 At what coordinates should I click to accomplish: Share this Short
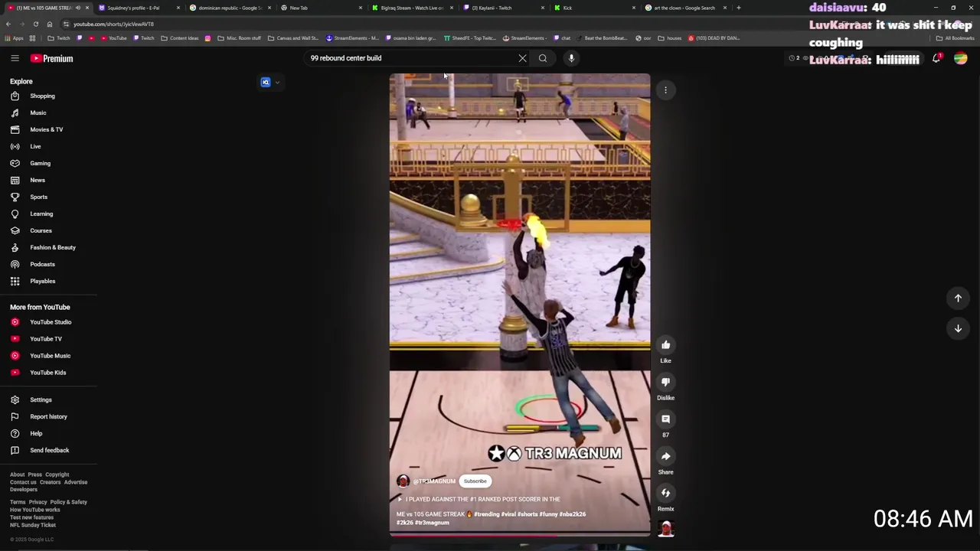click(665, 456)
